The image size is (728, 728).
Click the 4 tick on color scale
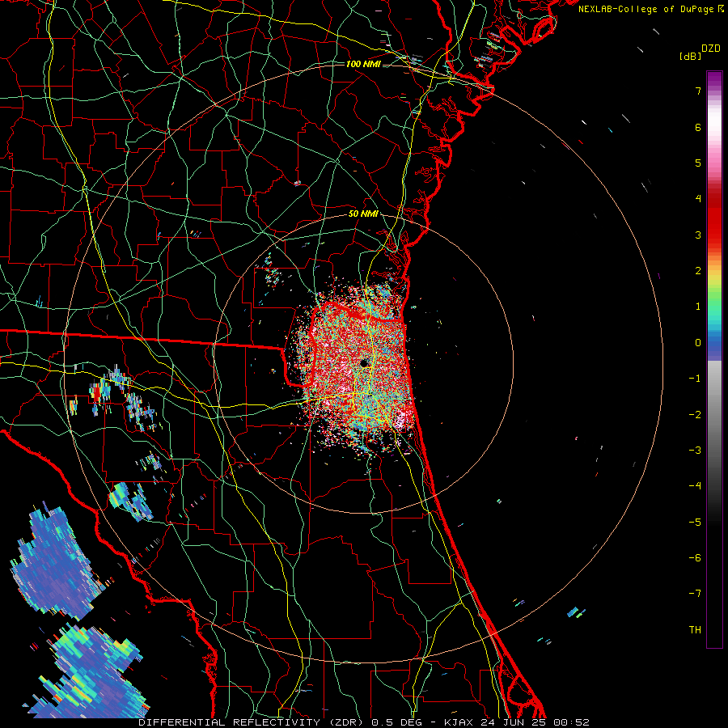(698, 199)
